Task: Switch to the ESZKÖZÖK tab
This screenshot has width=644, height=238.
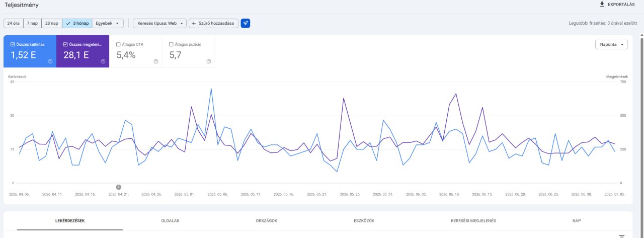Action: (364, 220)
